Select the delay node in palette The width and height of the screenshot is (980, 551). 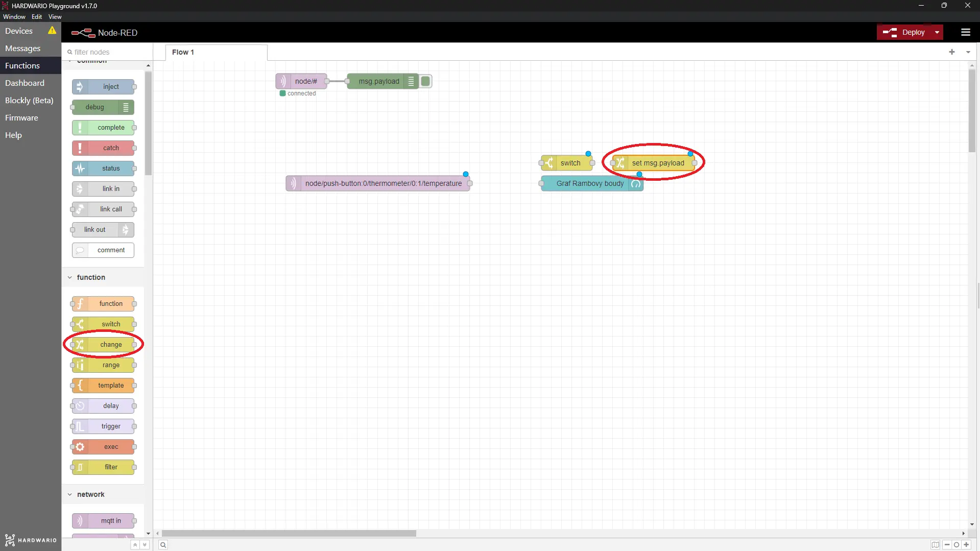103,406
